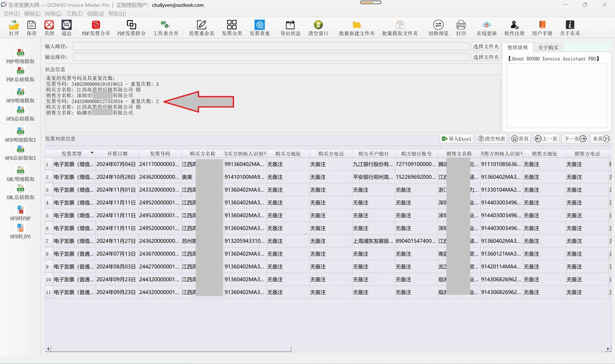Start the OFD转PDF converter
The height and width of the screenshot is (364, 615).
[21, 213]
